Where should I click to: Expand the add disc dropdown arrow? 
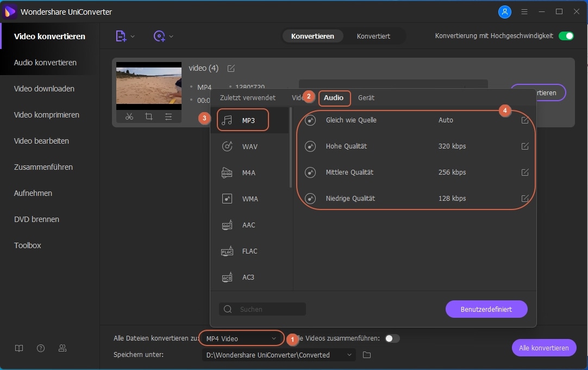point(171,36)
